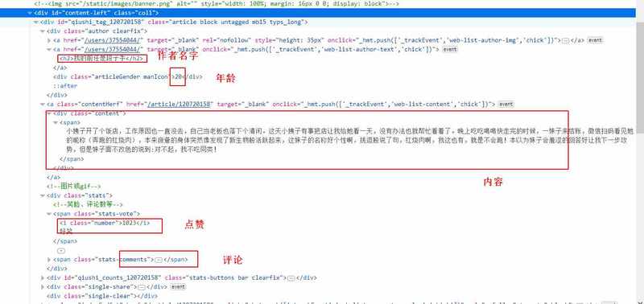644x304 pixels.
Task: Click the event badge on the web-list-author-img link
Action: click(595, 40)
